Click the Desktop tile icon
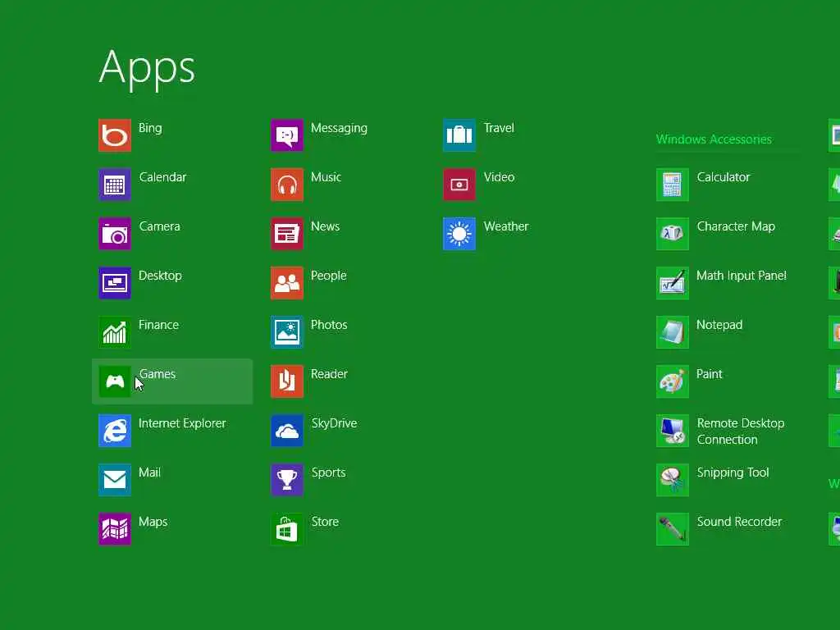The image size is (840, 630). (115, 283)
